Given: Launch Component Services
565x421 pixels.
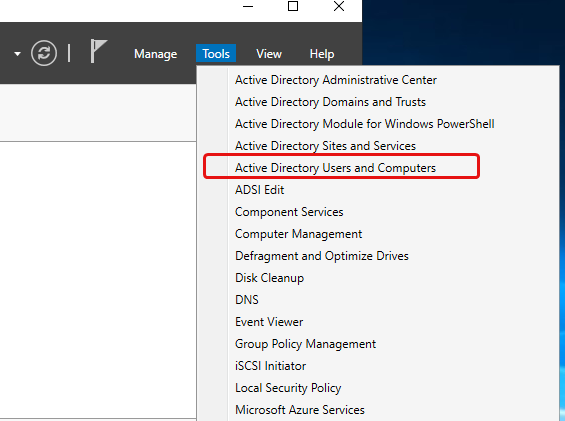Looking at the screenshot, I should [289, 212].
